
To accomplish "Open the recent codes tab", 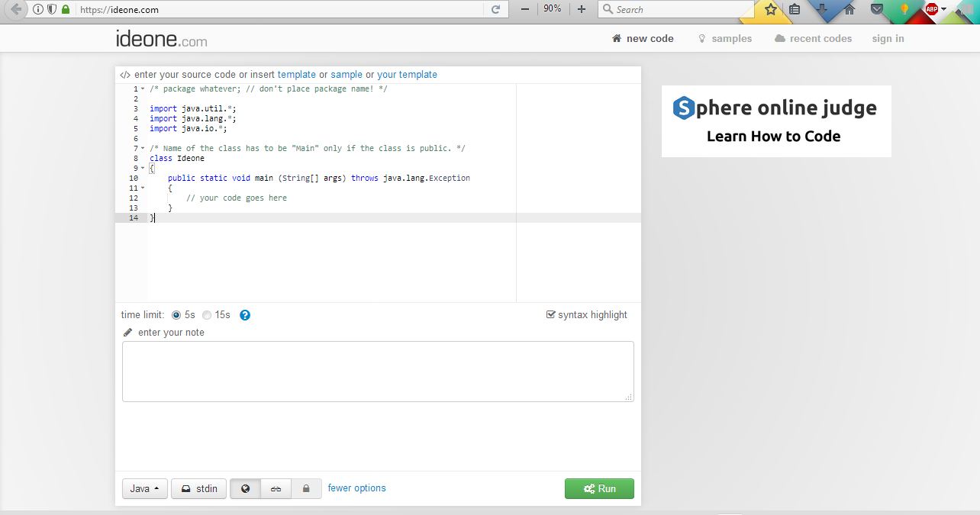I will pos(813,39).
